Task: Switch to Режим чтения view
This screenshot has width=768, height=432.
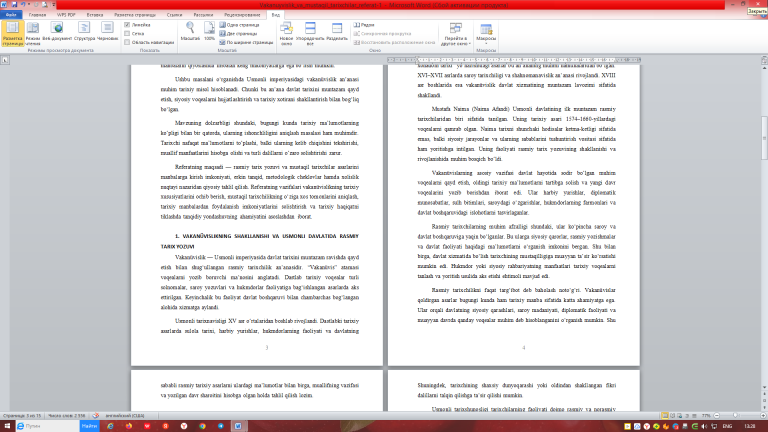Action: (x=33, y=33)
